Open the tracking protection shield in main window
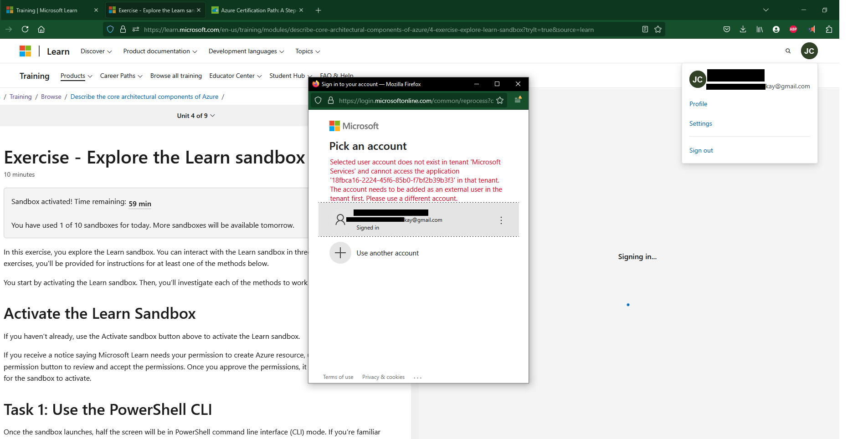This screenshot has width=868, height=439. (110, 29)
